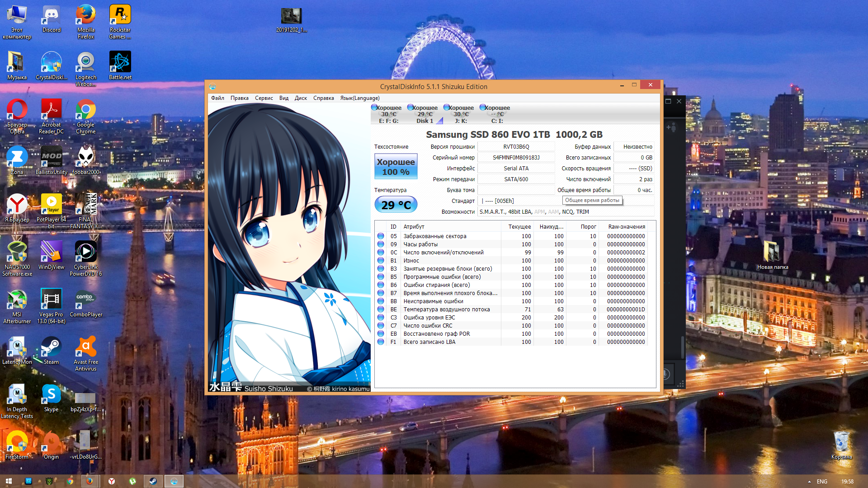The width and height of the screenshot is (868, 488).
Task: Click the status orb for Износ attribute
Action: click(x=381, y=261)
